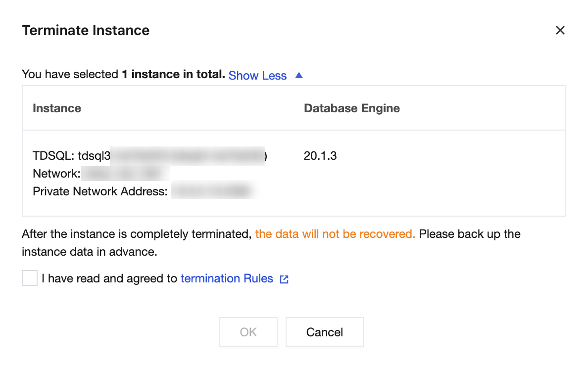Select the 20.1.3 database engine value
Screen dimensions: 588x366
point(320,156)
